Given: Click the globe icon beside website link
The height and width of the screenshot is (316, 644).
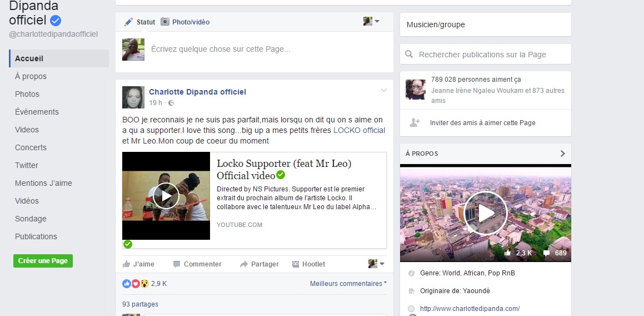Looking at the screenshot, I should (x=411, y=309).
